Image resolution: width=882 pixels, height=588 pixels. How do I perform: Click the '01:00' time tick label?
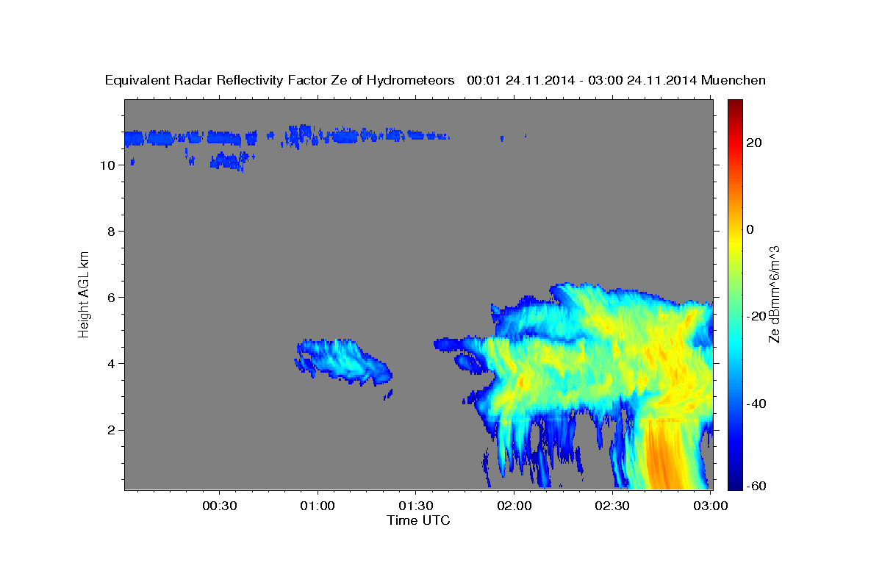point(318,506)
